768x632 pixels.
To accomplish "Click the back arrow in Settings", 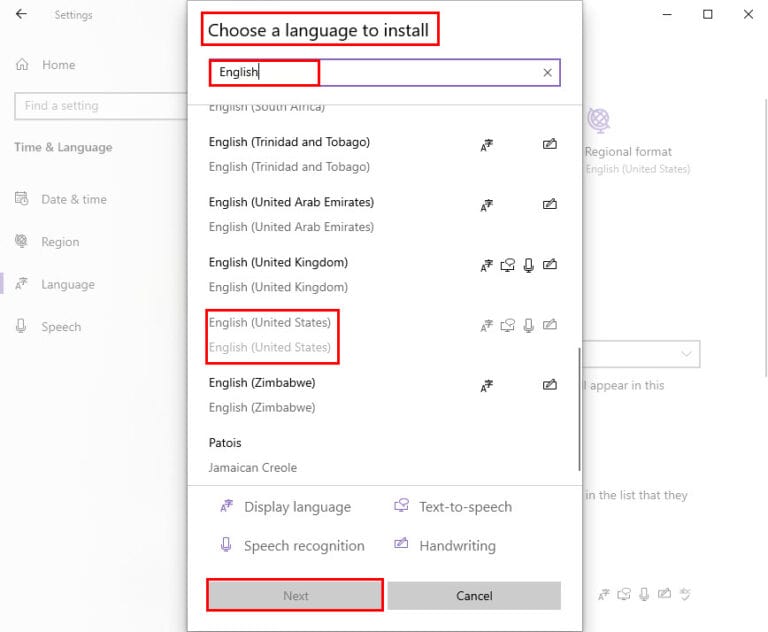I will 21,14.
